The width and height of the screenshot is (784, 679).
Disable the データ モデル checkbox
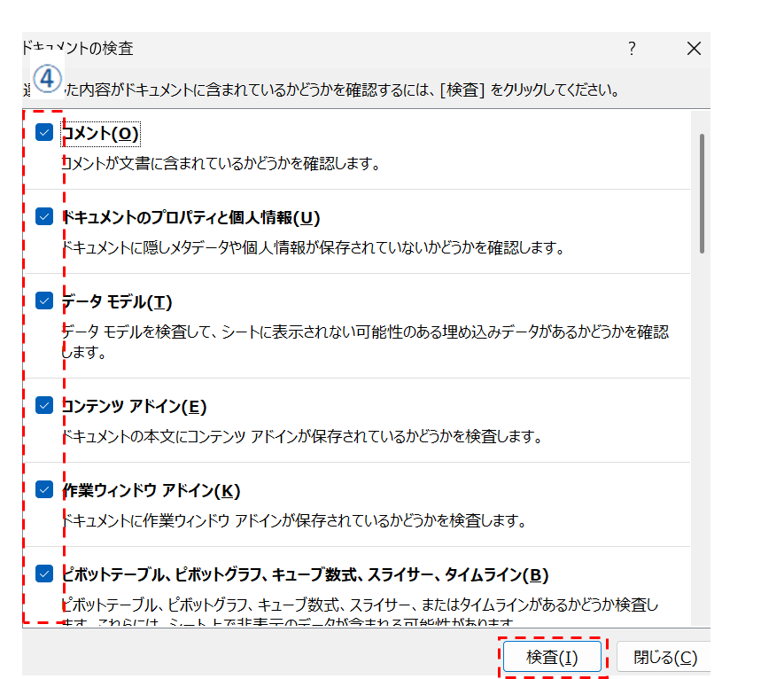(x=44, y=300)
